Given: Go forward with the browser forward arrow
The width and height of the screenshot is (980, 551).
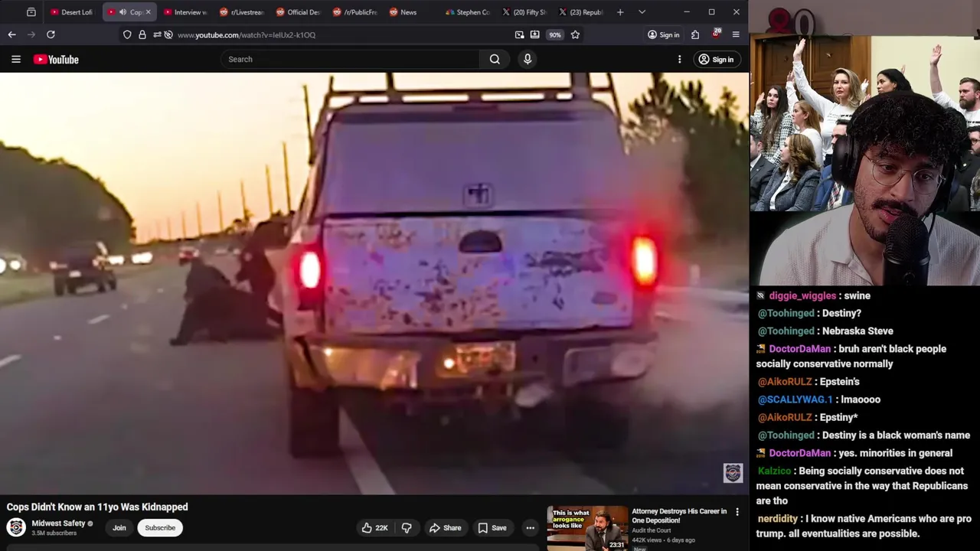Looking at the screenshot, I should tap(31, 34).
